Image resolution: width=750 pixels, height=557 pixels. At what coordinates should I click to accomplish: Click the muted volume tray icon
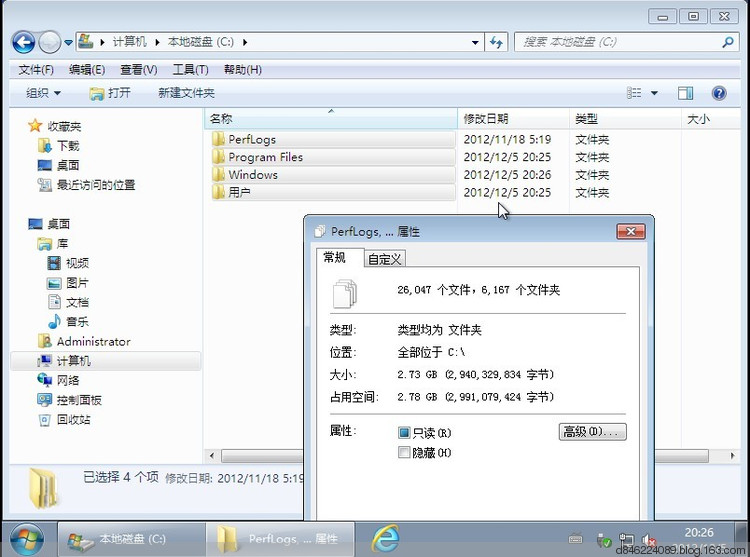[649, 540]
